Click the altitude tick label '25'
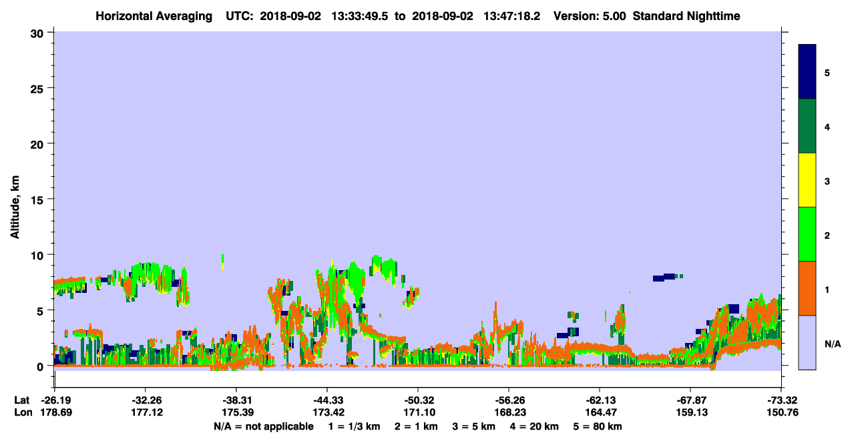868x445 pixels. [x=39, y=88]
